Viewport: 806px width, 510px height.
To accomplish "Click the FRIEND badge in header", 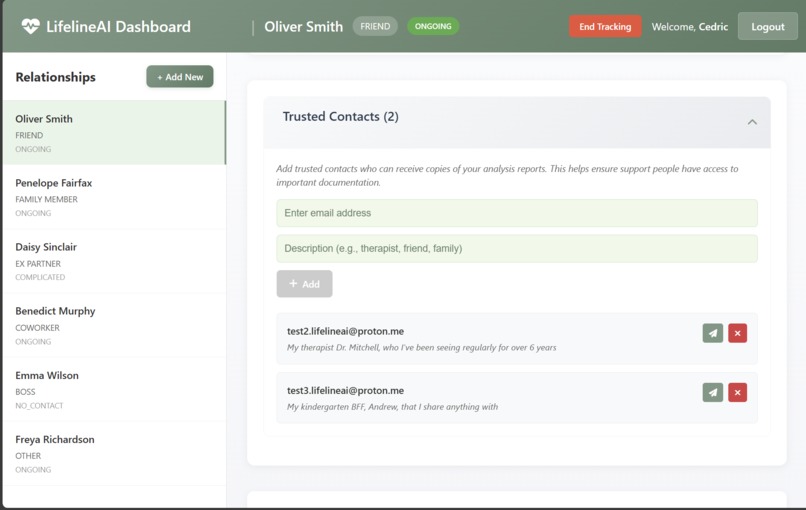I will [375, 26].
